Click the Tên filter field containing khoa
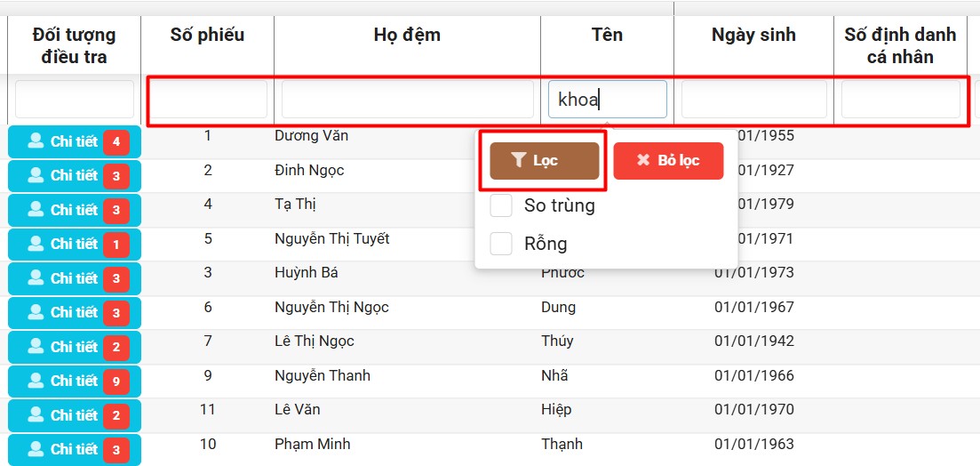 coord(607,100)
